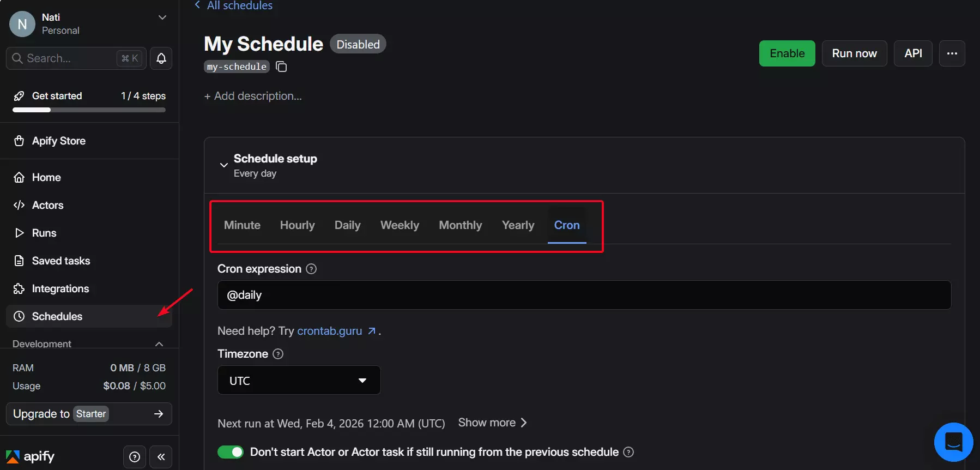Collapse the Schedule setup section

(223, 165)
